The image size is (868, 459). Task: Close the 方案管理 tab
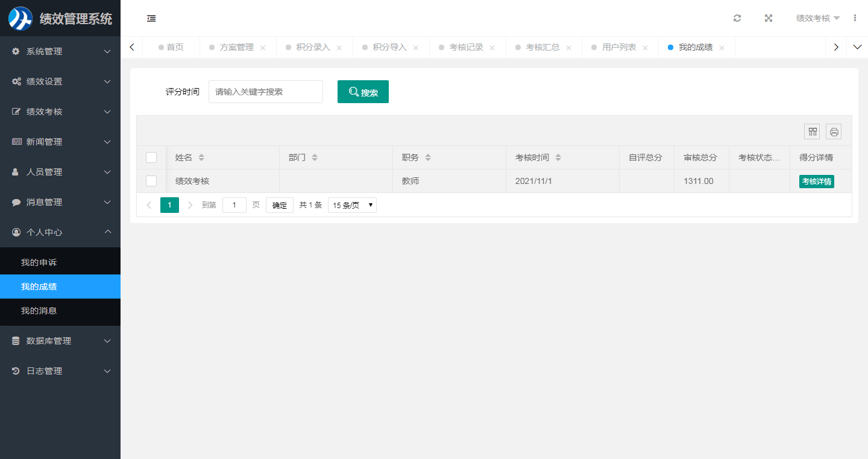(x=263, y=48)
